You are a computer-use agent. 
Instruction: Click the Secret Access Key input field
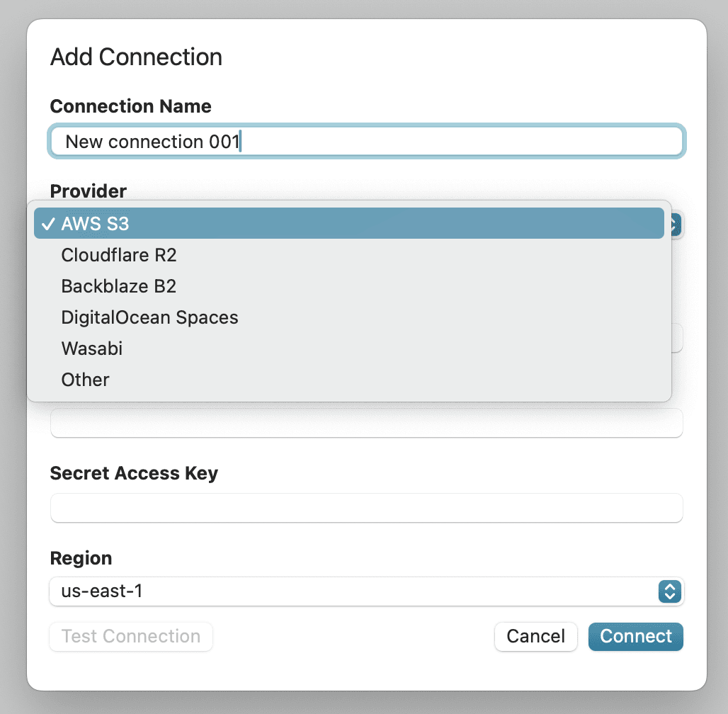tap(366, 508)
